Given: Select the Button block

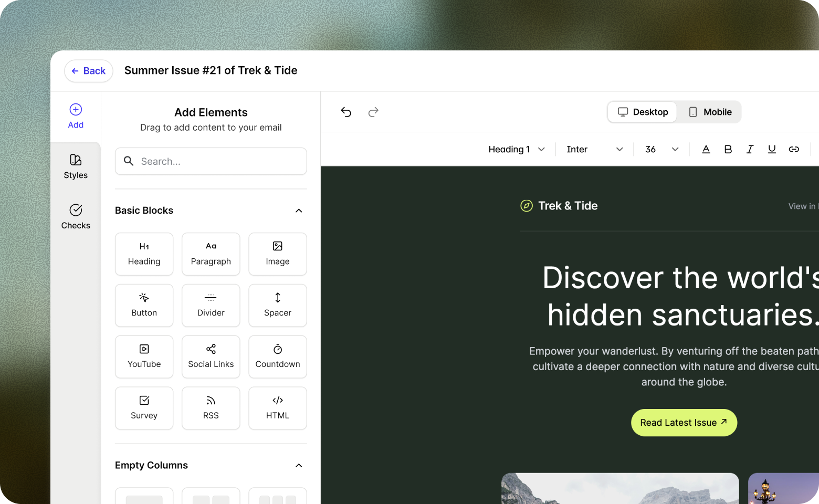Looking at the screenshot, I should [144, 306].
